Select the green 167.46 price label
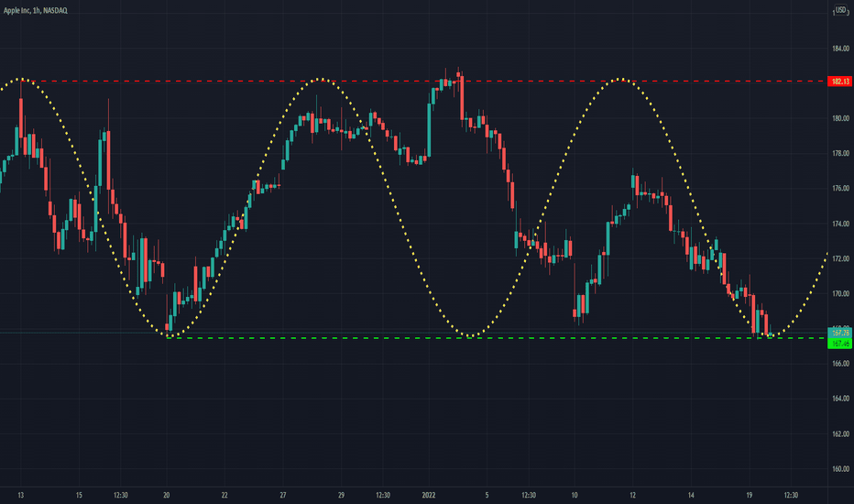Image resolution: width=854 pixels, height=504 pixels. pos(840,344)
